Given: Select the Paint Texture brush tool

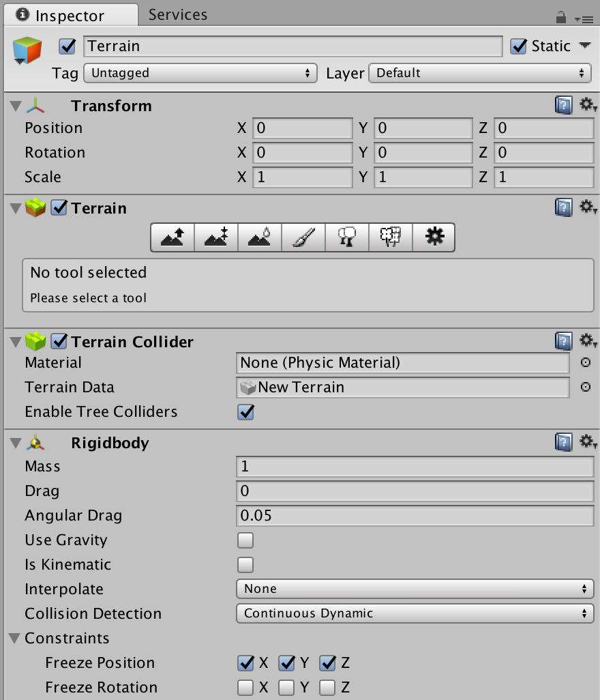Looking at the screenshot, I should pyautogui.click(x=303, y=237).
